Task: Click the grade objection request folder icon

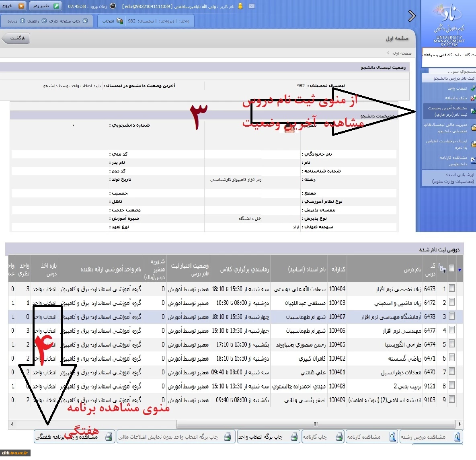Action: (473, 144)
